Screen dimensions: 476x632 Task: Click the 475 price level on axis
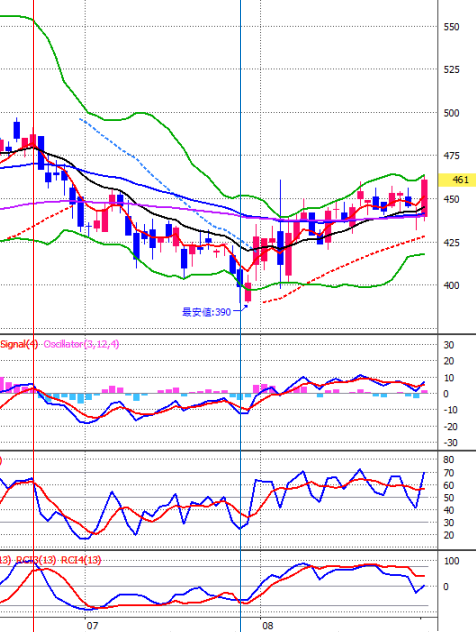pyautogui.click(x=451, y=156)
